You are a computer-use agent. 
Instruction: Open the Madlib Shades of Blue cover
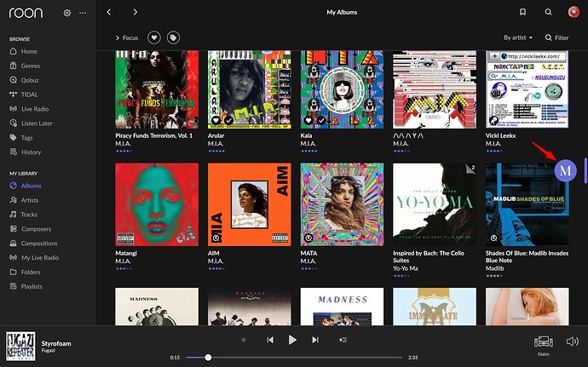(527, 204)
